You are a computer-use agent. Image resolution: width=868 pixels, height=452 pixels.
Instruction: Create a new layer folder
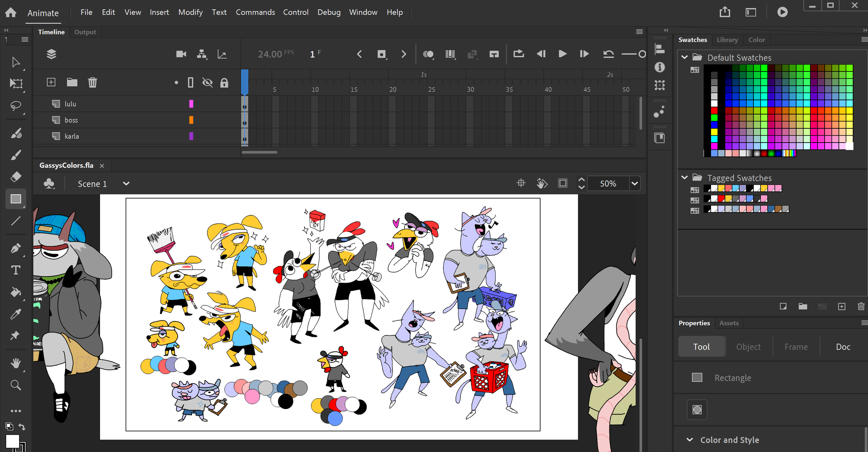[x=72, y=82]
